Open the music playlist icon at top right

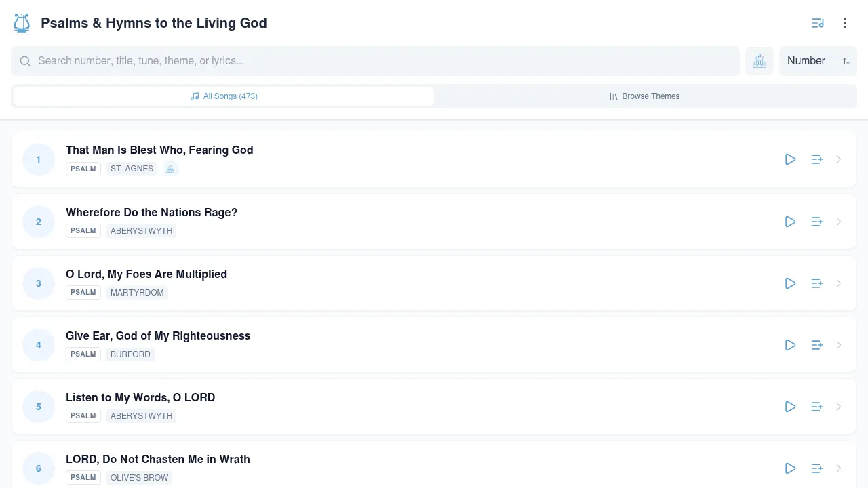[818, 23]
